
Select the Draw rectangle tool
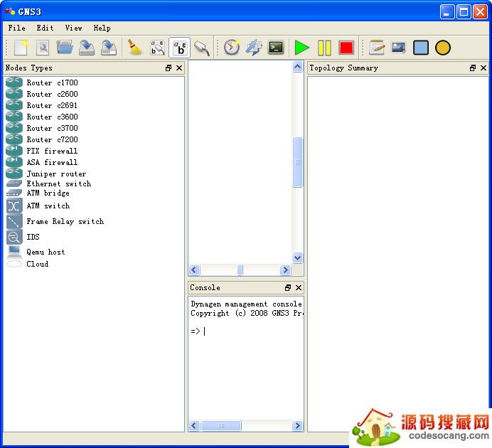(421, 48)
